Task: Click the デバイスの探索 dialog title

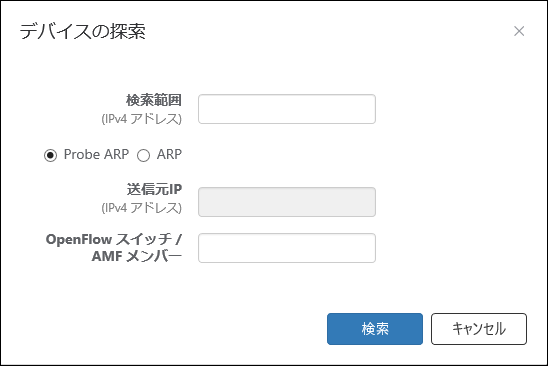Action: tap(82, 31)
